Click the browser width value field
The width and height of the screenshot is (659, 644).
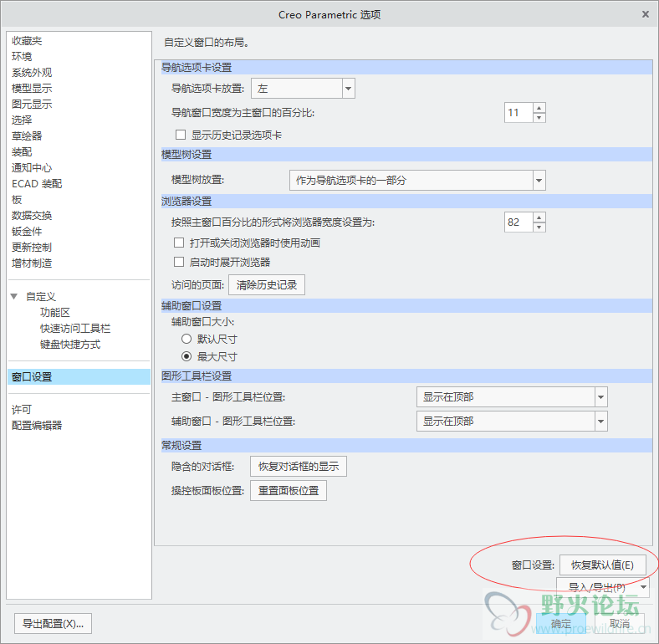click(519, 222)
